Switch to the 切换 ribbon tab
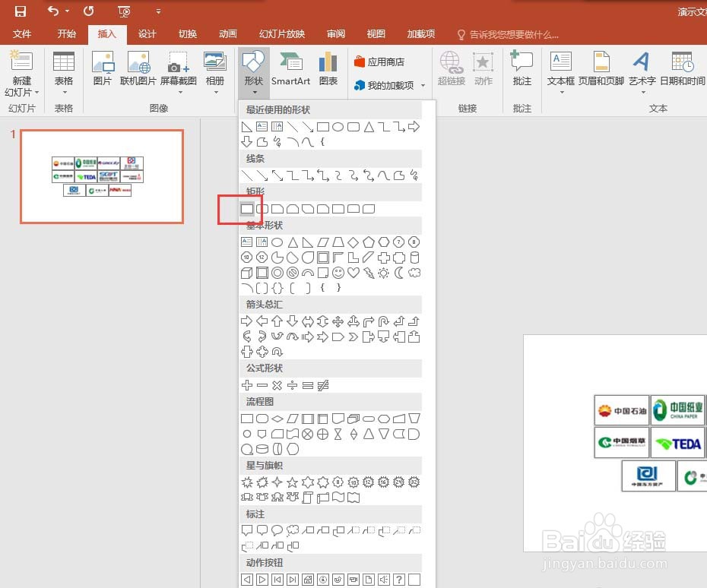The height and width of the screenshot is (588, 707). click(x=188, y=34)
